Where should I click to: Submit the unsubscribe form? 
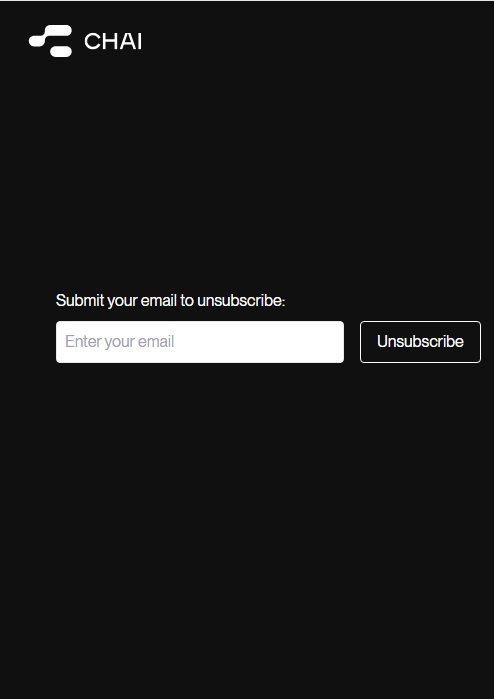tap(420, 342)
